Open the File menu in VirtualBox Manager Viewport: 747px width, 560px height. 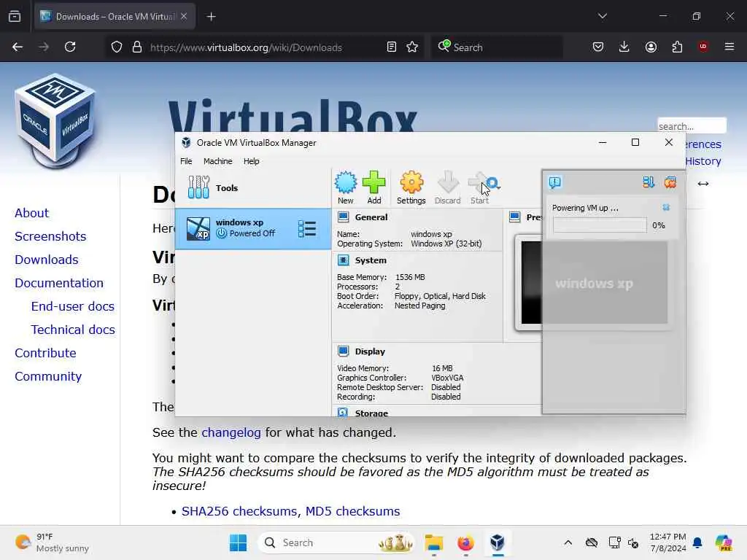coord(186,161)
